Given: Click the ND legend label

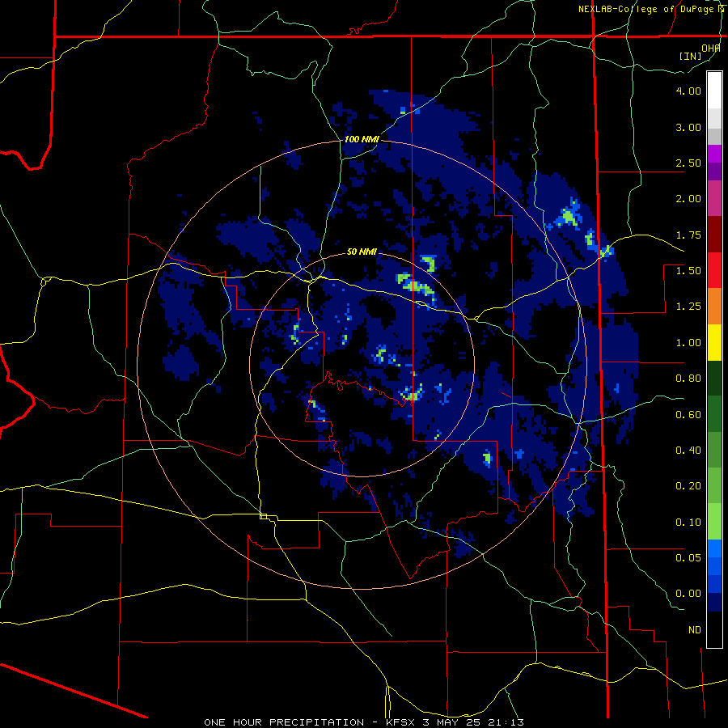Looking at the screenshot, I should click(x=695, y=630).
